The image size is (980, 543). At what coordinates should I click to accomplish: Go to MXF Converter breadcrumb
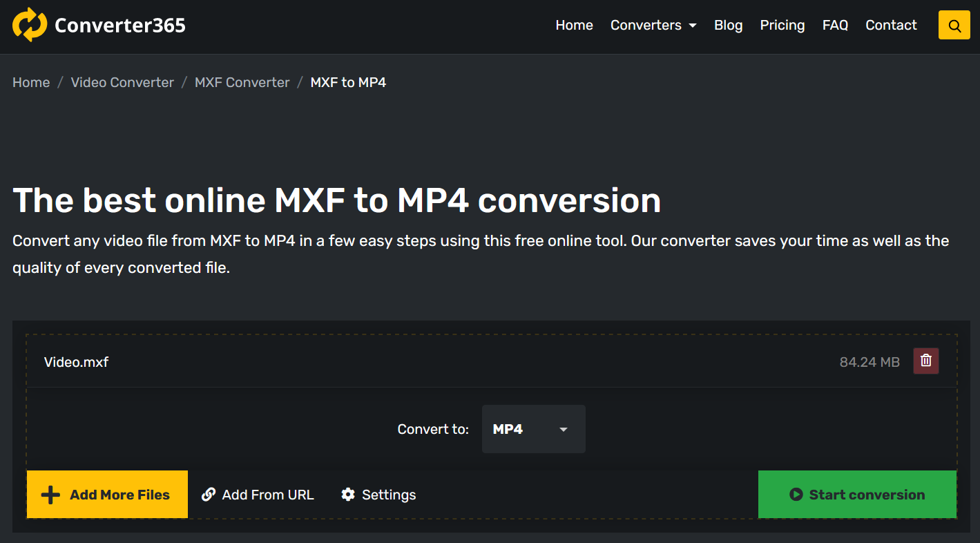[x=242, y=82]
